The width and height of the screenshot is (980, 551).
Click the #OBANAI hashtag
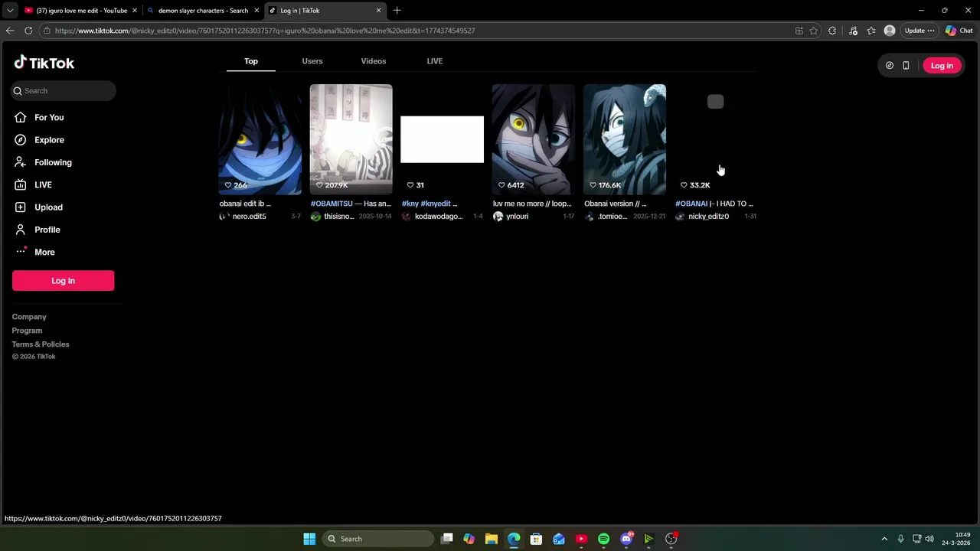pos(691,204)
